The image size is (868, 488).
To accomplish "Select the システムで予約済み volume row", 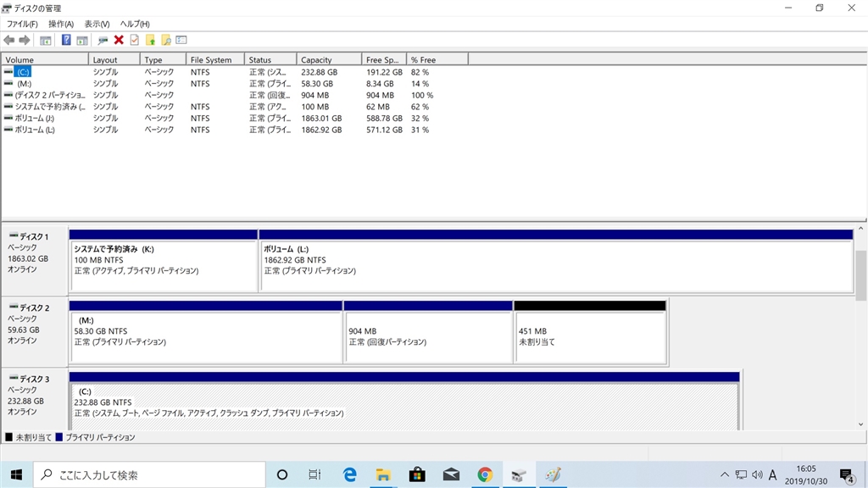I will pyautogui.click(x=236, y=107).
